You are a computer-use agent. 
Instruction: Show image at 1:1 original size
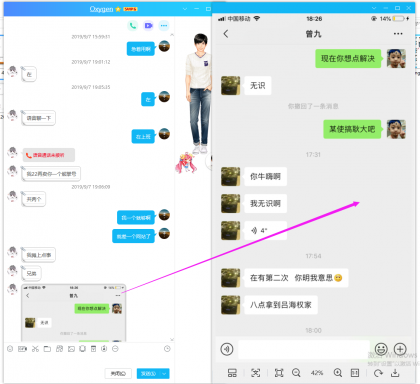pos(355,373)
